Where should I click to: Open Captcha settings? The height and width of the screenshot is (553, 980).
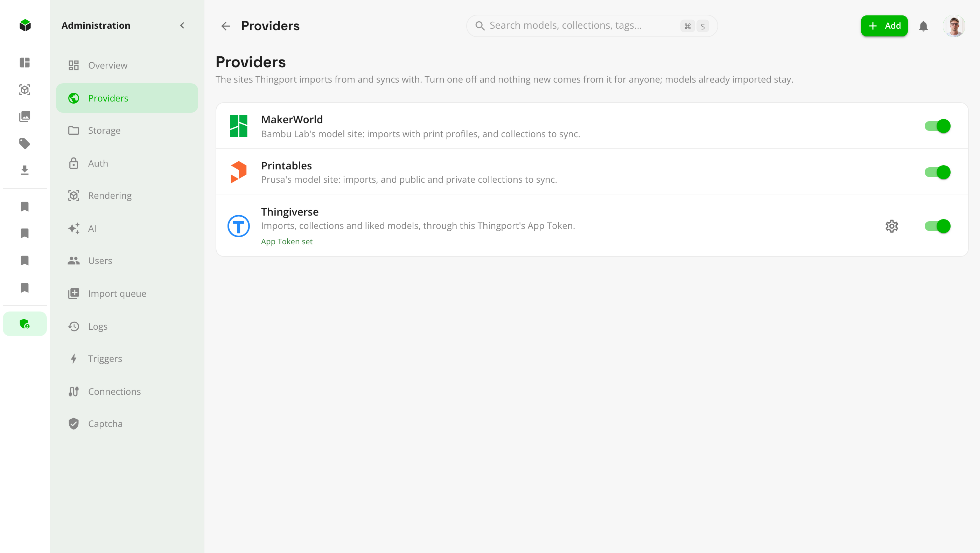[127, 424]
